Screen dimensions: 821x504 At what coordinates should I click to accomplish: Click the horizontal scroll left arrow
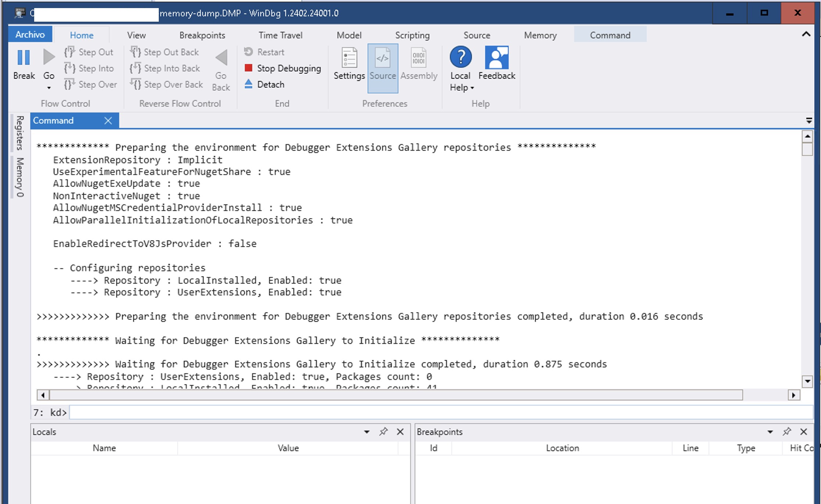click(43, 395)
